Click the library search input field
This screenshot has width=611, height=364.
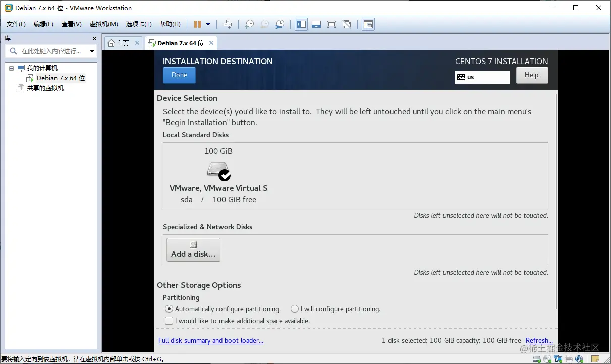click(50, 51)
